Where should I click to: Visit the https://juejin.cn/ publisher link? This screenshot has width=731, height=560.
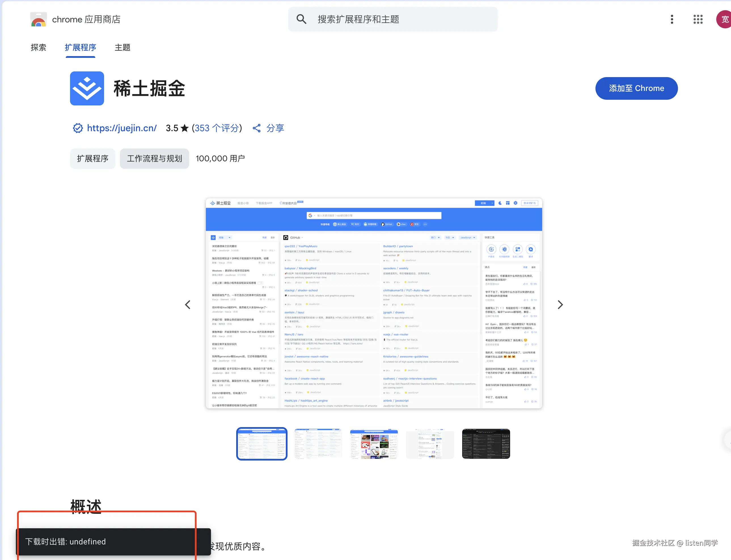point(121,128)
